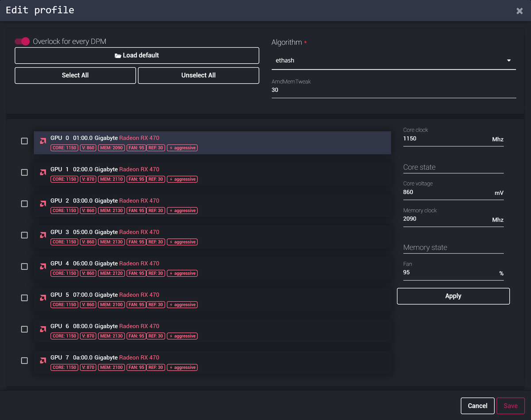Click the AMD logo icon for GPU 1

(x=43, y=172)
